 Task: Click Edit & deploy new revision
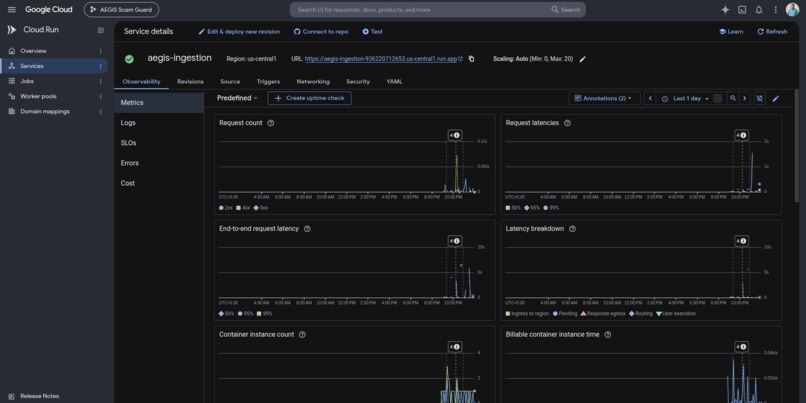240,31
